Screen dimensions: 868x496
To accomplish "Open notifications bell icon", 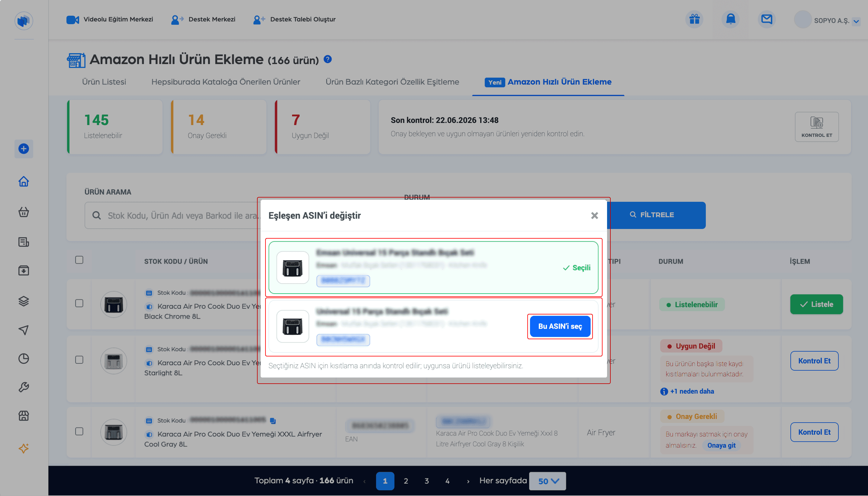I will 730,19.
